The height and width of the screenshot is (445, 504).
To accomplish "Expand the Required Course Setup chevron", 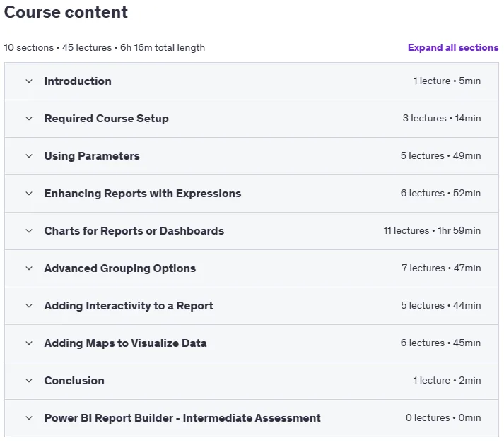I will coord(29,119).
